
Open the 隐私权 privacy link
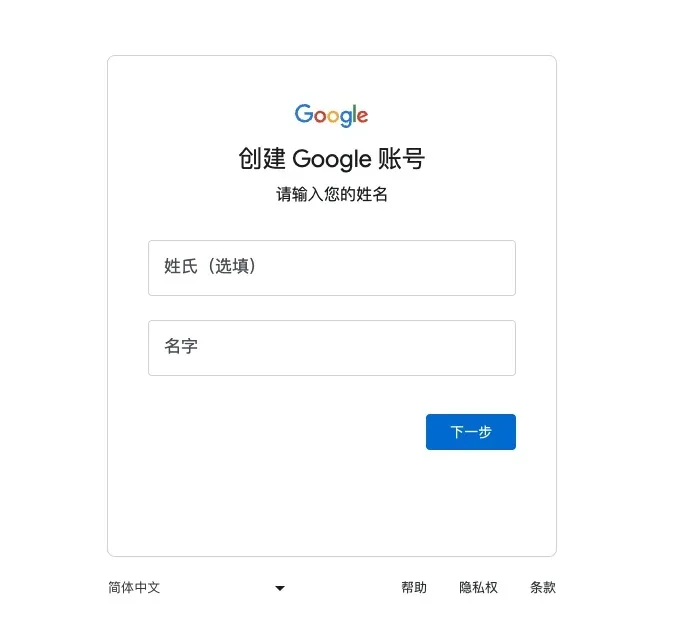click(x=478, y=588)
